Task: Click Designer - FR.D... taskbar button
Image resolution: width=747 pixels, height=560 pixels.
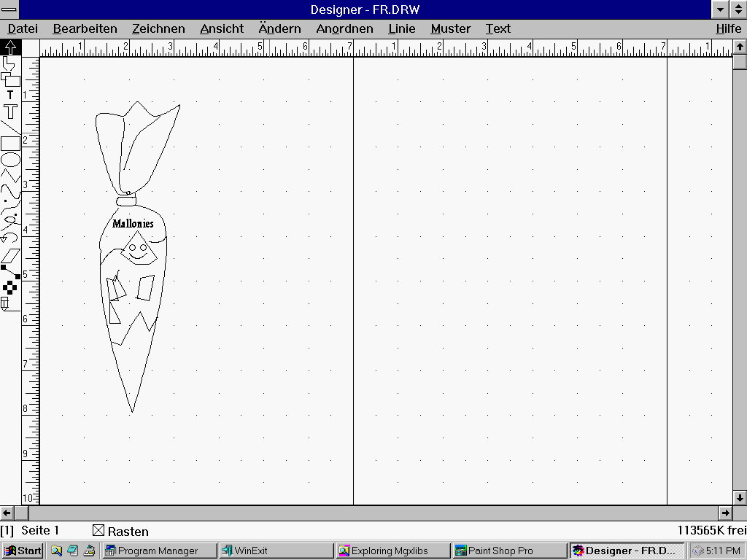Action: 627,551
